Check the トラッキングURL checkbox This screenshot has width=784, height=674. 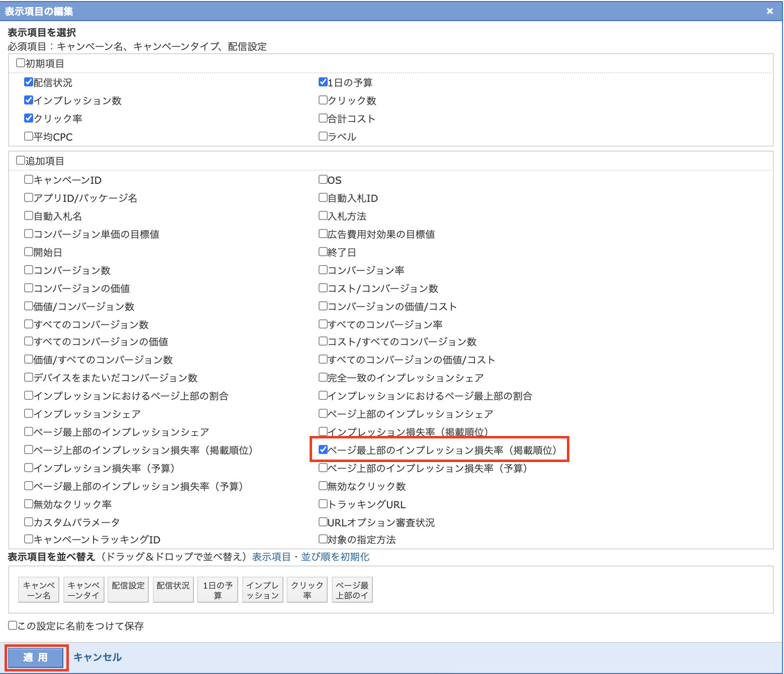pyautogui.click(x=323, y=504)
